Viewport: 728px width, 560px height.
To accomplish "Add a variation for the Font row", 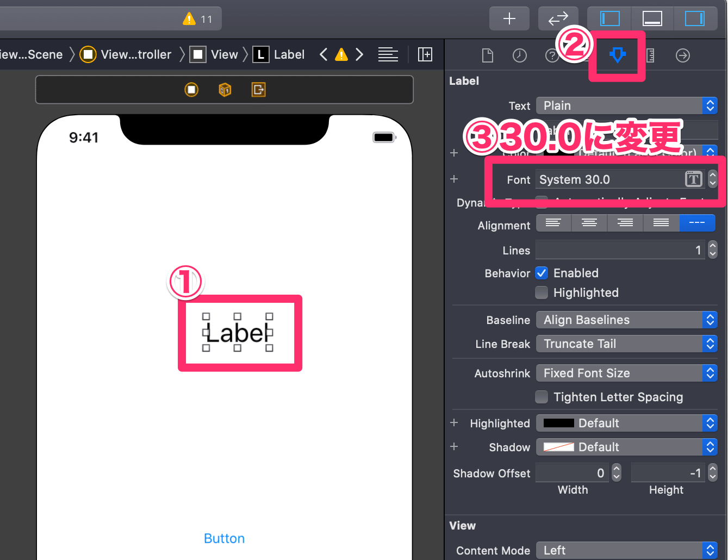I will click(454, 179).
